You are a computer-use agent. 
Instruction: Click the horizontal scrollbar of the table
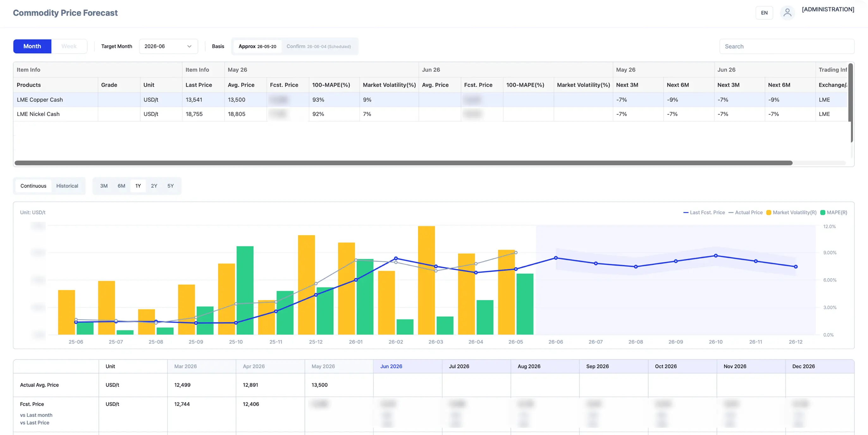coord(403,163)
